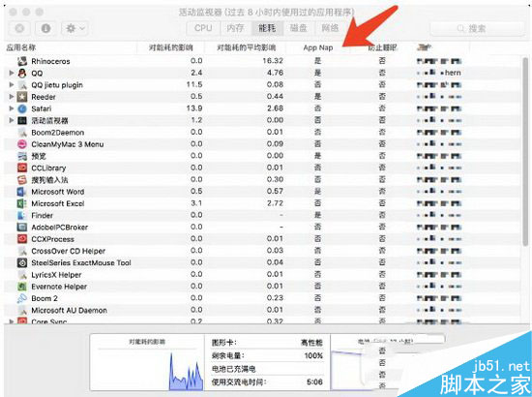Open the gear actions dropdown
This screenshot has width=532, height=397.
click(x=74, y=28)
